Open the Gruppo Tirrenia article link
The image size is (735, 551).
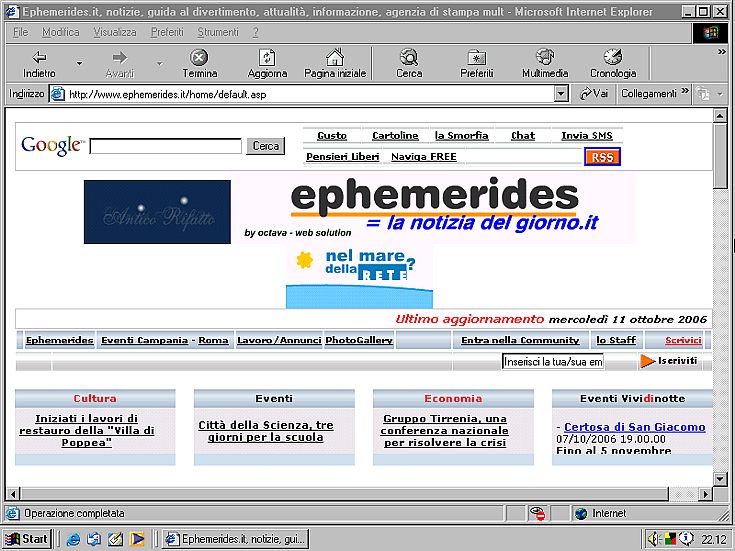click(444, 430)
